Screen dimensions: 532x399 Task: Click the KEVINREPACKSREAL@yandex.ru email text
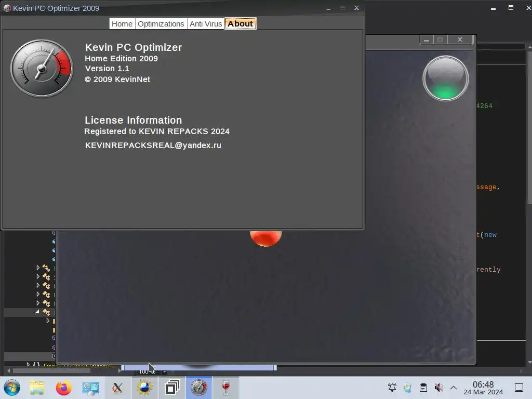coord(153,145)
